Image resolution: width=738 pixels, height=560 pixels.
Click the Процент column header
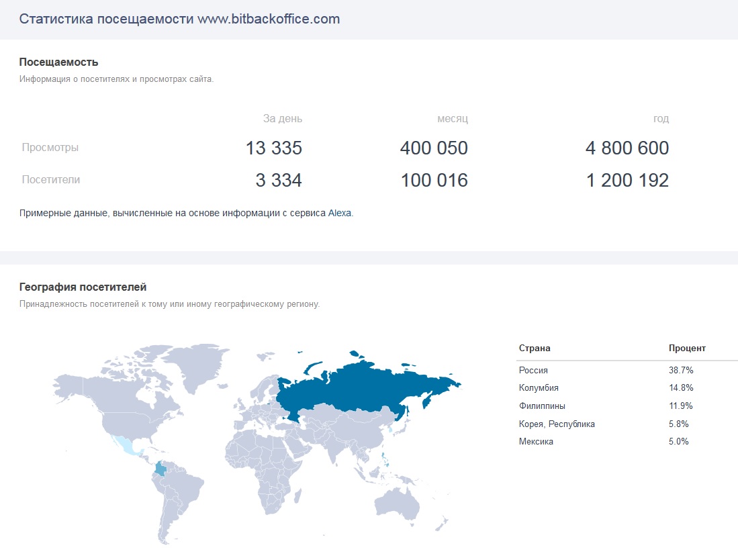click(x=687, y=348)
